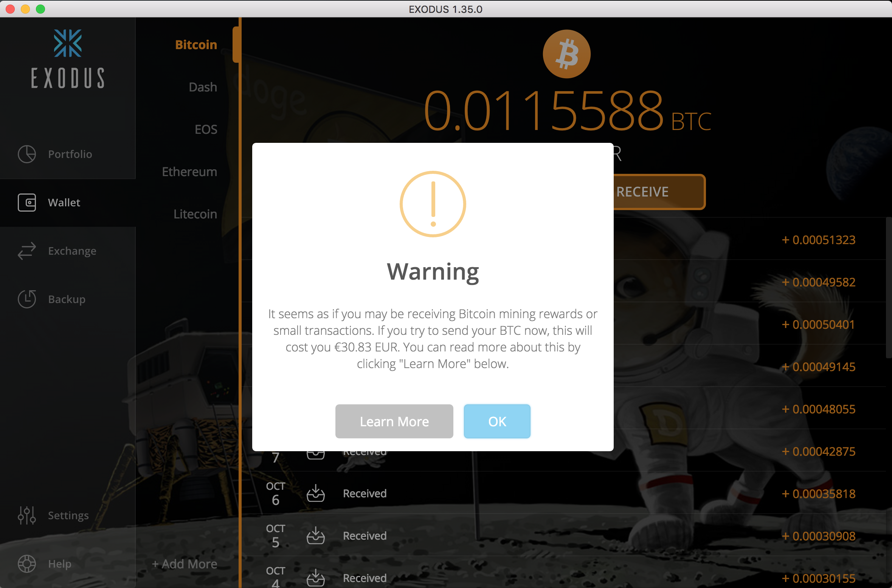The height and width of the screenshot is (588, 892).
Task: Select the Bitcoin asset tab
Action: point(196,45)
